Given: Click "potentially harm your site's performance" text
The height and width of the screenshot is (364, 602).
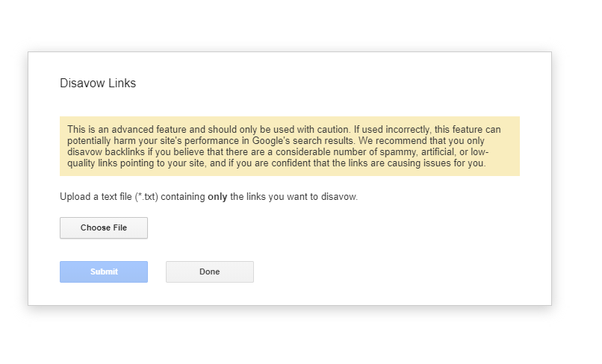Looking at the screenshot, I should pyautogui.click(x=153, y=141).
